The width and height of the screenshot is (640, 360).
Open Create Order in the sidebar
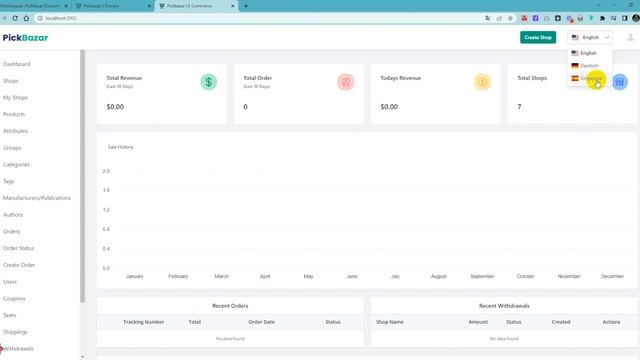click(x=19, y=265)
